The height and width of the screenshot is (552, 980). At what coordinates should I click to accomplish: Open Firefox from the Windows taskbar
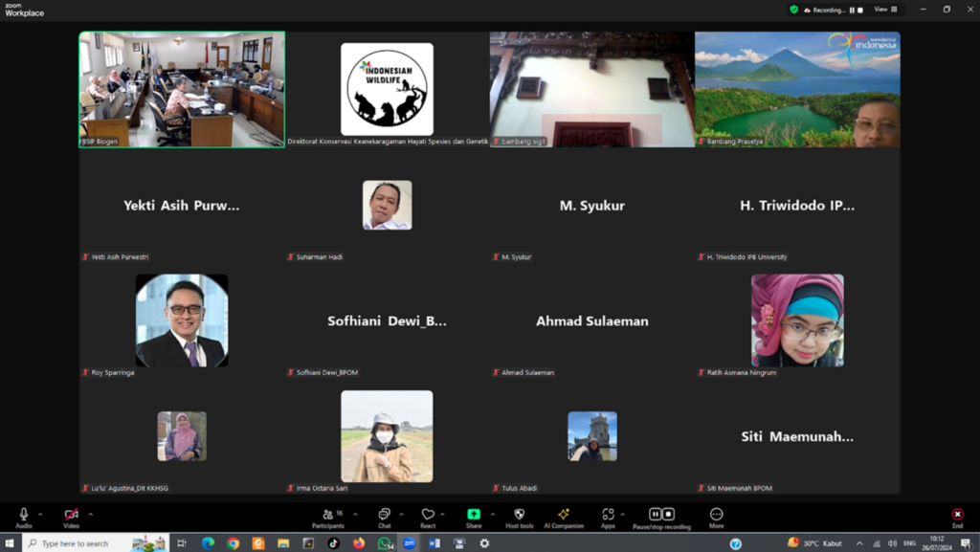click(359, 543)
